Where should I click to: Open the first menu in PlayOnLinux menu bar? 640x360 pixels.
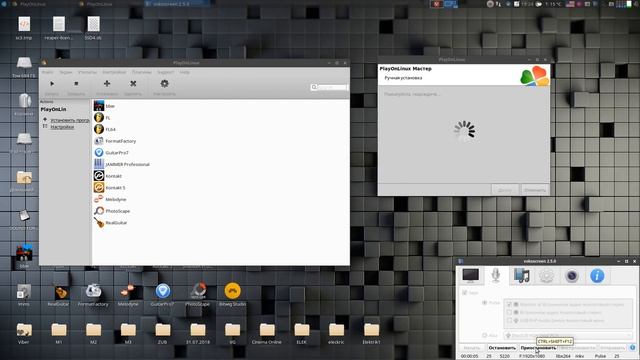pyautogui.click(x=47, y=72)
